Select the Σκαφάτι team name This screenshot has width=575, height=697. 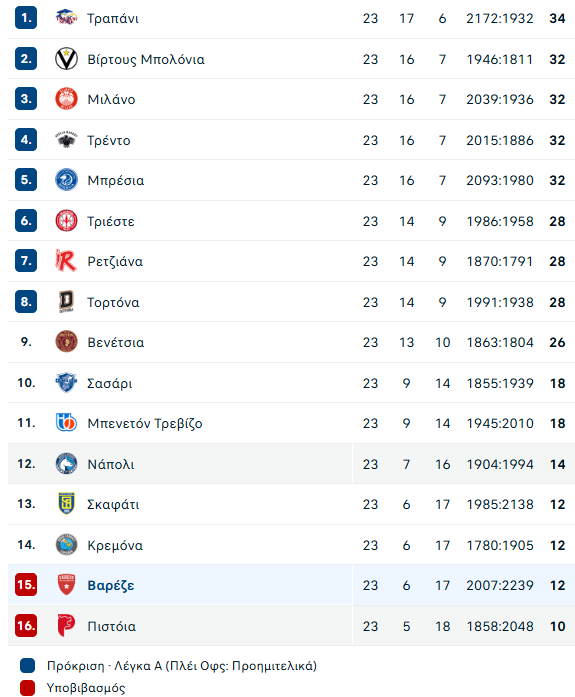click(113, 505)
